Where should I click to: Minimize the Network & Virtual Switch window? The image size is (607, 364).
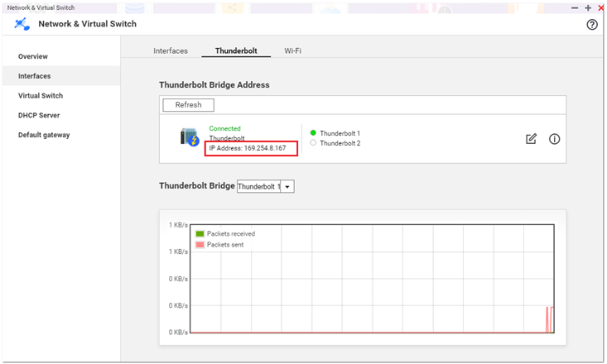pyautogui.click(x=575, y=7)
